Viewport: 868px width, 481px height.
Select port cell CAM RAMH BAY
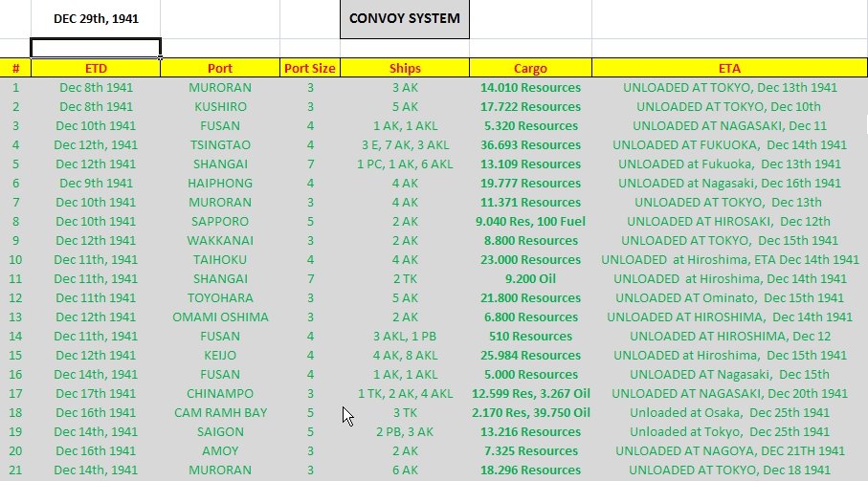(x=220, y=412)
